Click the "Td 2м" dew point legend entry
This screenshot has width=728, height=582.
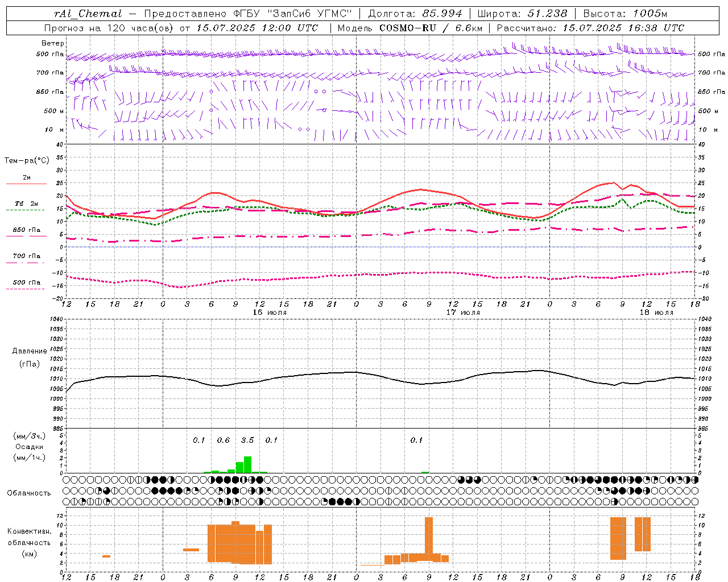(x=26, y=203)
